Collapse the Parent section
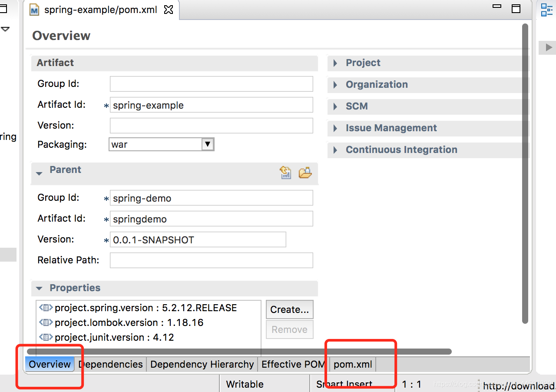The width and height of the screenshot is (556, 392). [39, 173]
